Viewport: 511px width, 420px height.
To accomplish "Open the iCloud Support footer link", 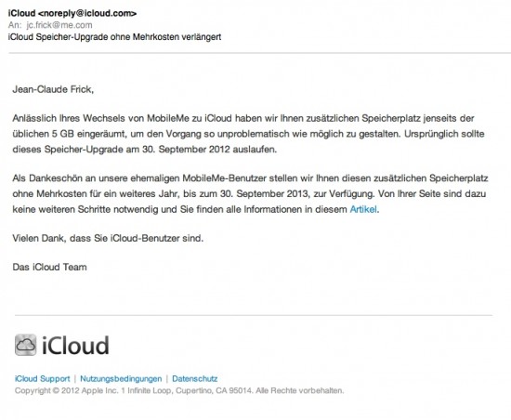I will [43, 378].
